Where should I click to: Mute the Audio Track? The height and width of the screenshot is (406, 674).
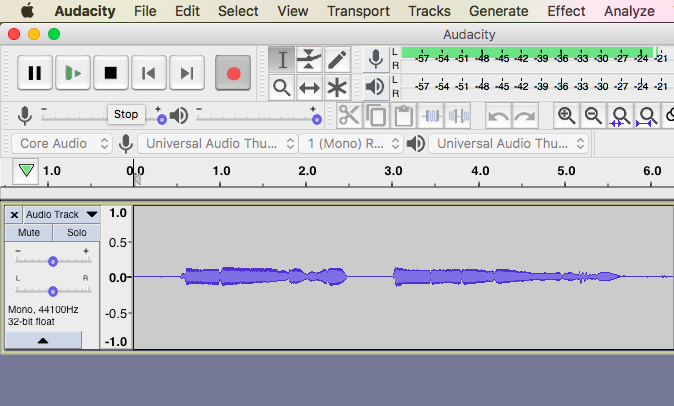(29, 232)
